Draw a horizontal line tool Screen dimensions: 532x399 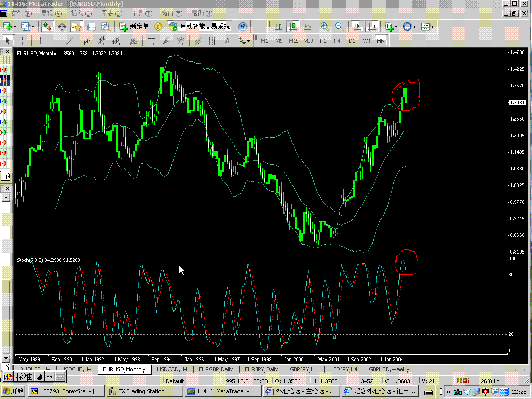point(55,41)
